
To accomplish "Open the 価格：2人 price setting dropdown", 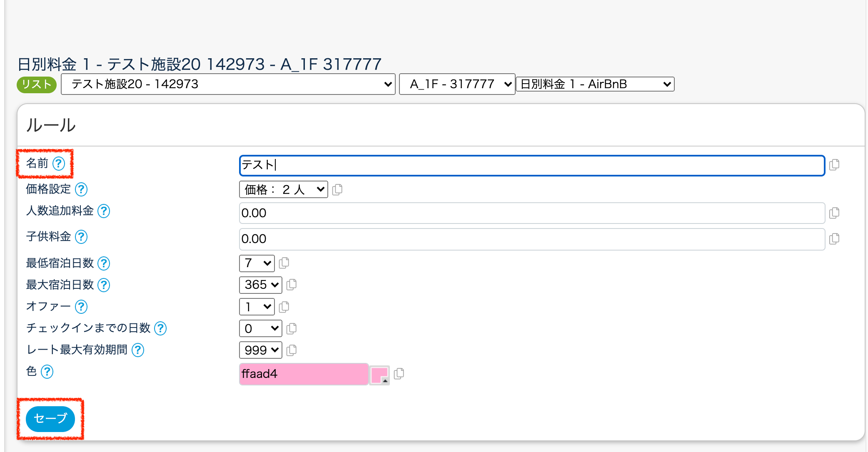I will (x=284, y=190).
